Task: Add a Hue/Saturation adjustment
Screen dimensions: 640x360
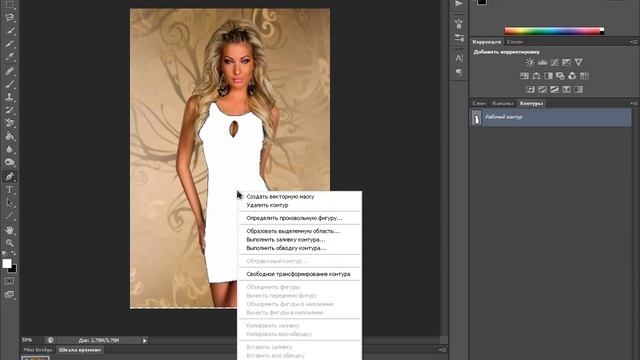Action: 524,76
